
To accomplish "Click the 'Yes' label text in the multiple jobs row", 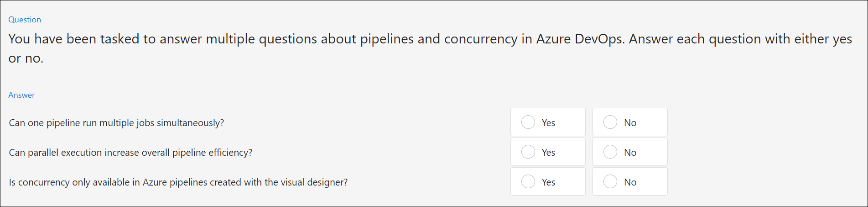I will pos(548,123).
